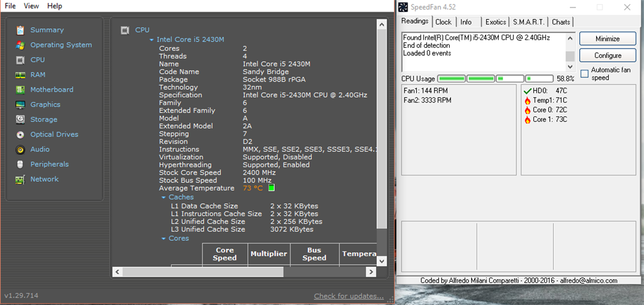Viewport: 644px width, 305px height.
Task: Collapse the Cores section arrow
Action: tap(164, 238)
